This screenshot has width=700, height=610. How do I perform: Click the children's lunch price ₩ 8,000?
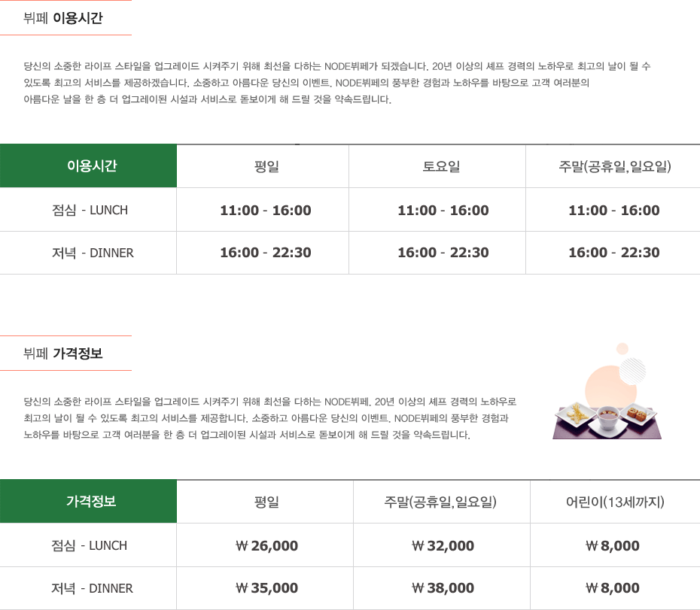pyautogui.click(x=614, y=546)
